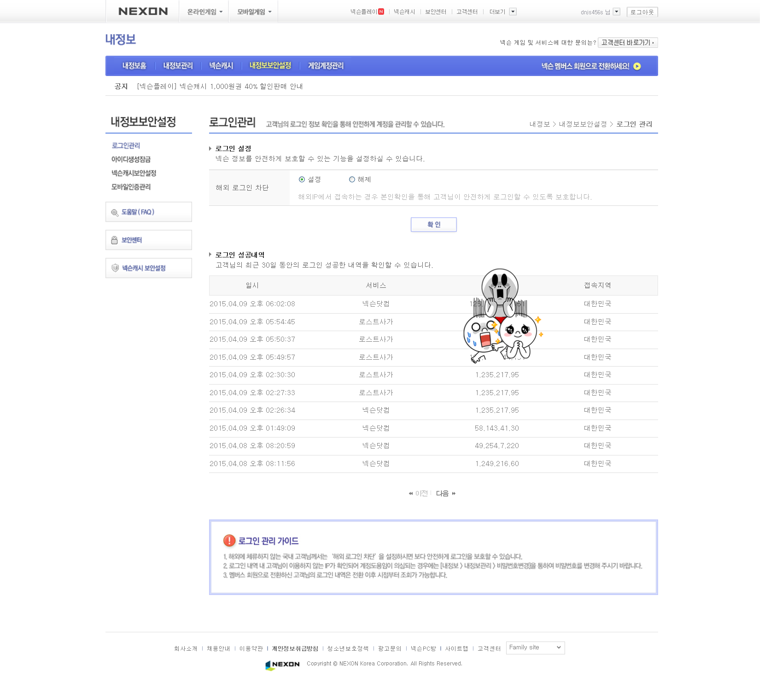Open the Family site combo box
The width and height of the screenshot is (764, 700).
535,647
